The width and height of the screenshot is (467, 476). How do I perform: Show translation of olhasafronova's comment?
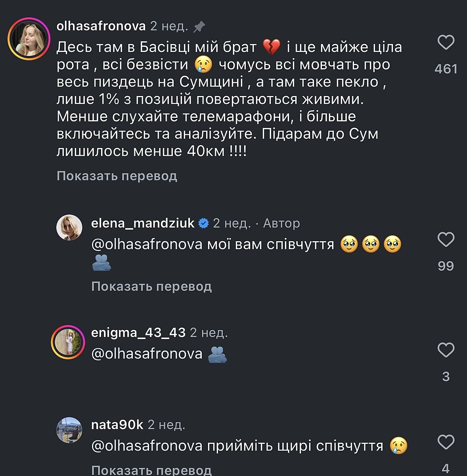(x=117, y=176)
